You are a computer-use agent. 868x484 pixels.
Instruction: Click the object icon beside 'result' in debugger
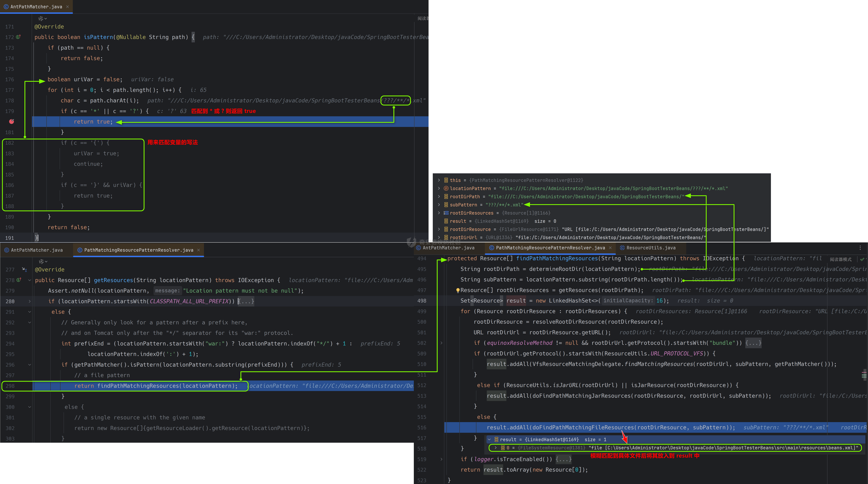pos(446,221)
